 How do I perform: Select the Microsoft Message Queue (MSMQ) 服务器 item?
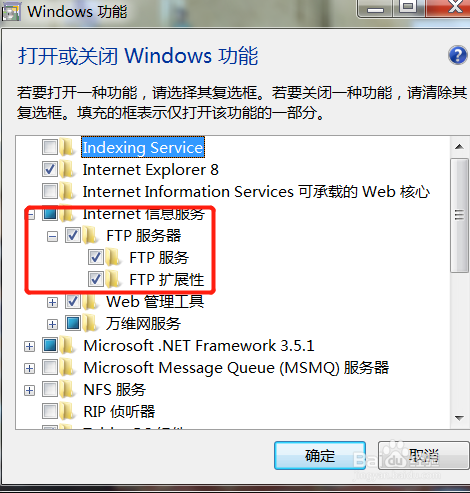tap(236, 368)
